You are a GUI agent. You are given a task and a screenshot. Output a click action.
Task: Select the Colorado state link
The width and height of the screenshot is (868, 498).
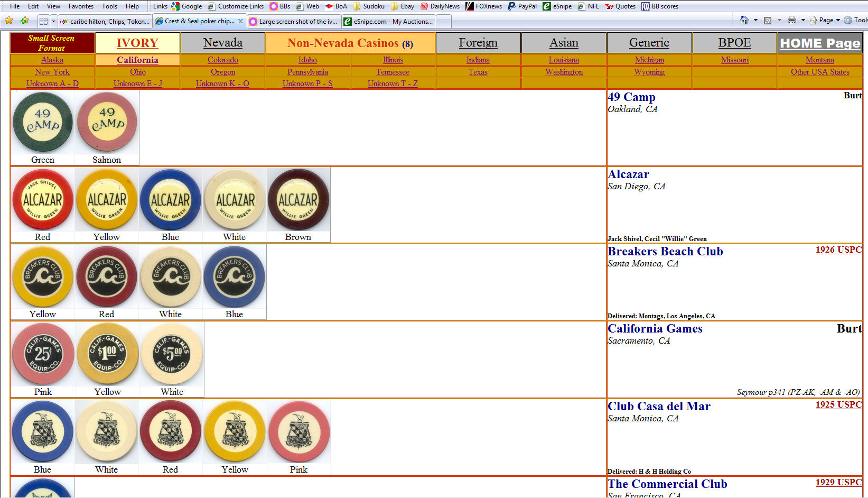click(223, 60)
